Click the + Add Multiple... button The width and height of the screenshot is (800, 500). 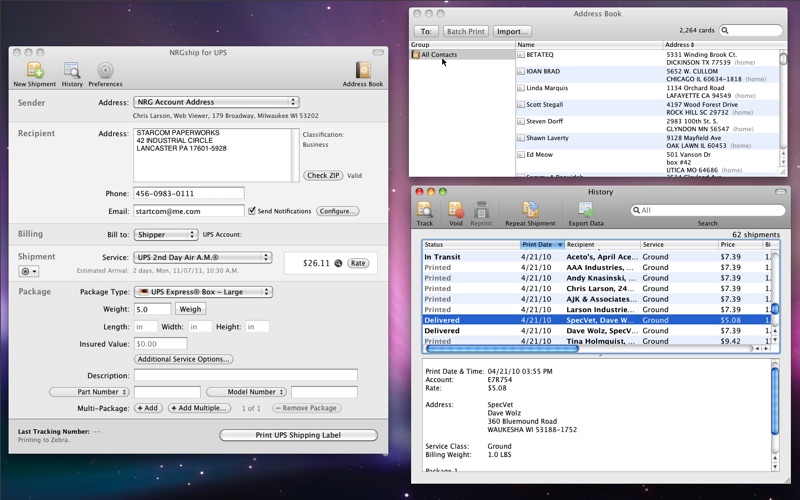199,408
